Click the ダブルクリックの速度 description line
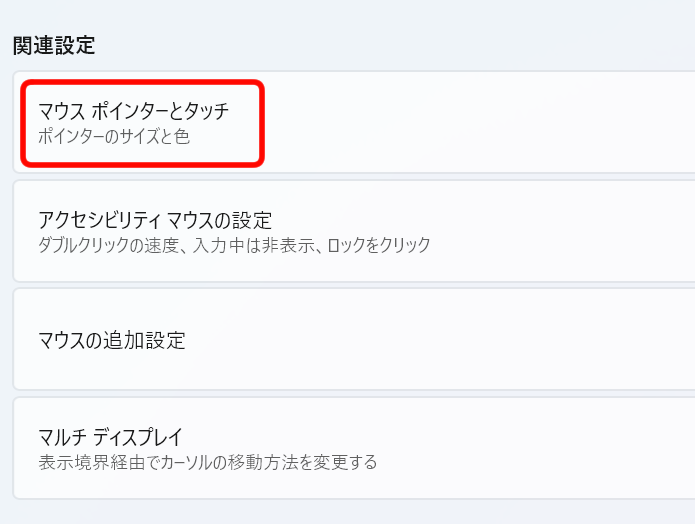Screen dimensions: 695x524 tap(234, 245)
